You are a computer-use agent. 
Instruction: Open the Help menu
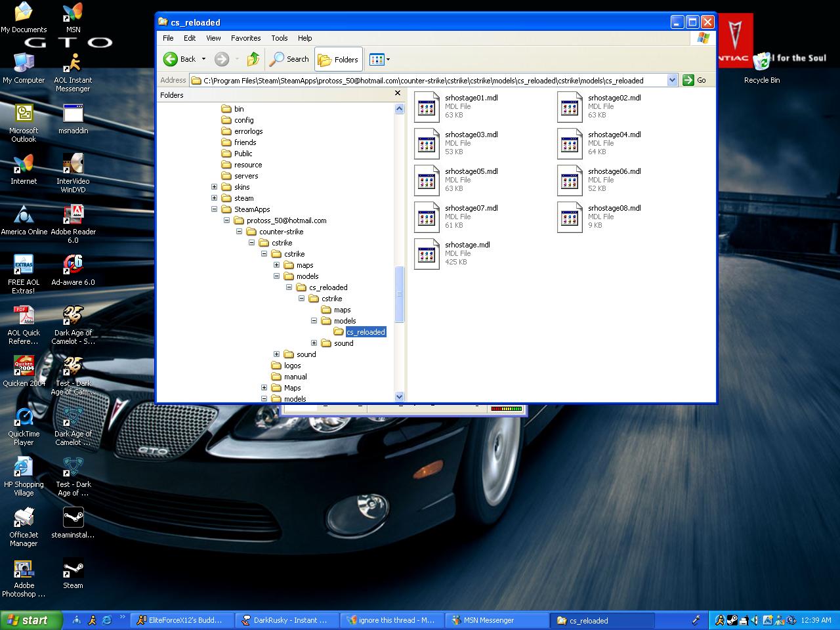click(x=304, y=38)
